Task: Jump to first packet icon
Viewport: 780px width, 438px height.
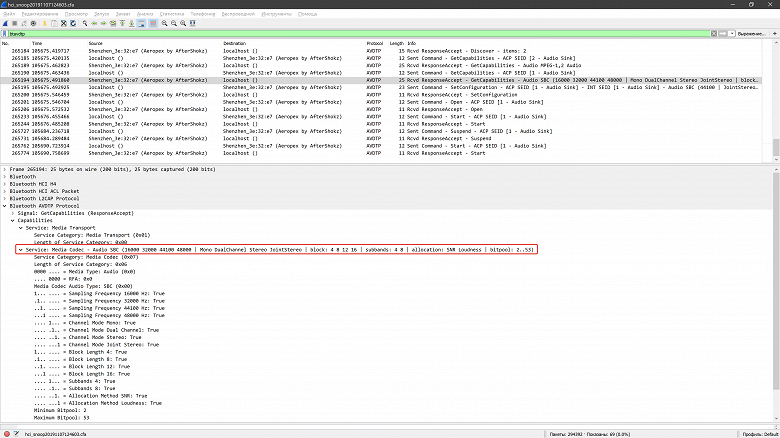Action: pos(122,23)
